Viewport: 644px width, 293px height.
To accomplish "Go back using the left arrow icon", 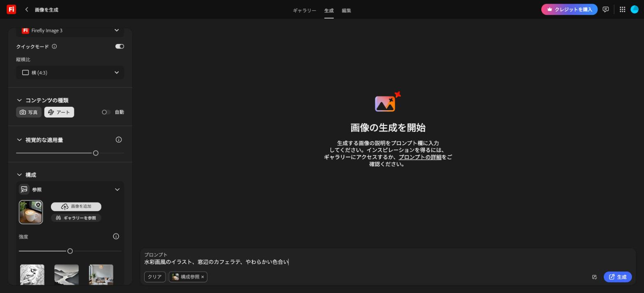I will pyautogui.click(x=27, y=9).
